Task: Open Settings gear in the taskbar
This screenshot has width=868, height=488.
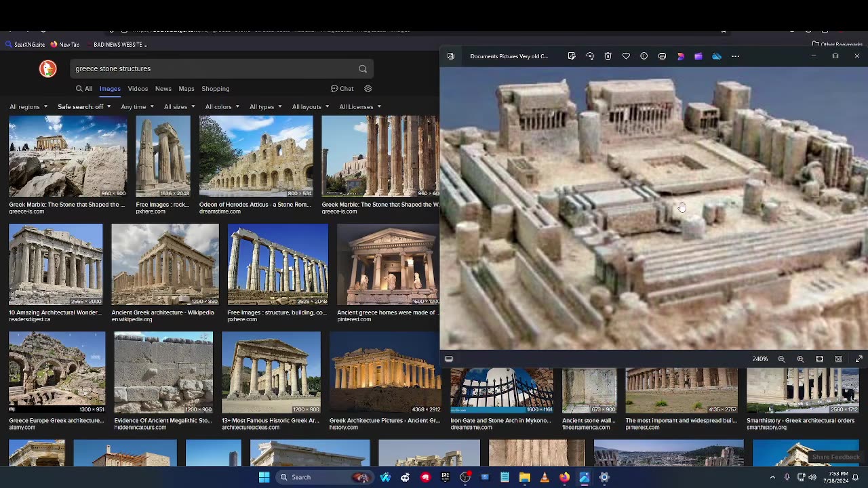Action: tap(604, 477)
